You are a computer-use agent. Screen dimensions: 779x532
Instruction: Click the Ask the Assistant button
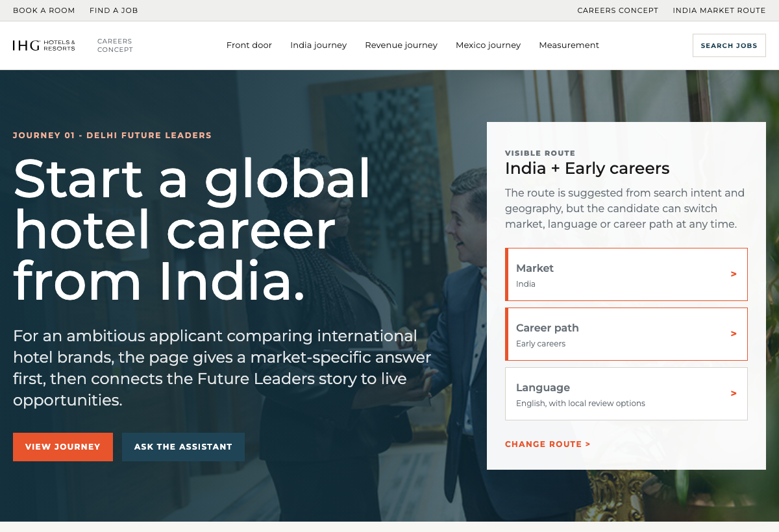pyautogui.click(x=183, y=447)
